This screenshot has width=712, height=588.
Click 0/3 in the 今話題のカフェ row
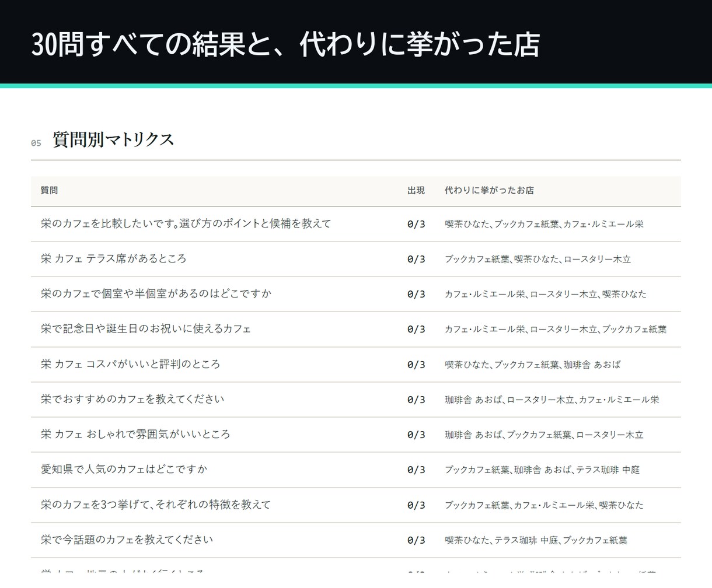pyautogui.click(x=416, y=540)
